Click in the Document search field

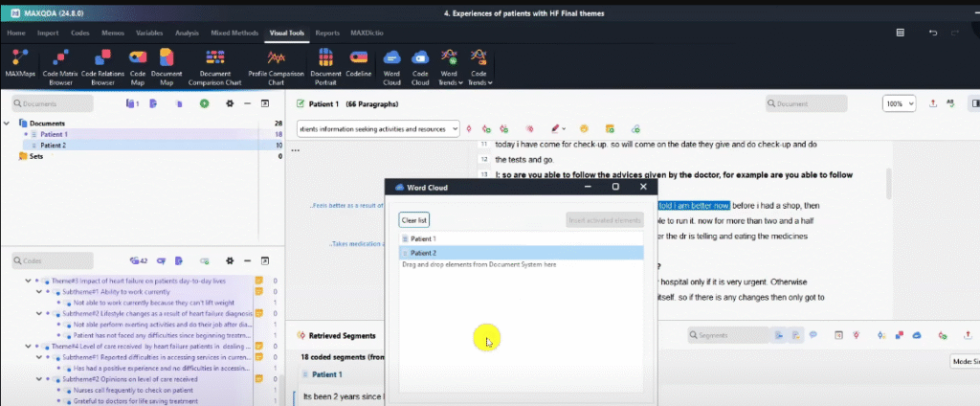(x=806, y=103)
